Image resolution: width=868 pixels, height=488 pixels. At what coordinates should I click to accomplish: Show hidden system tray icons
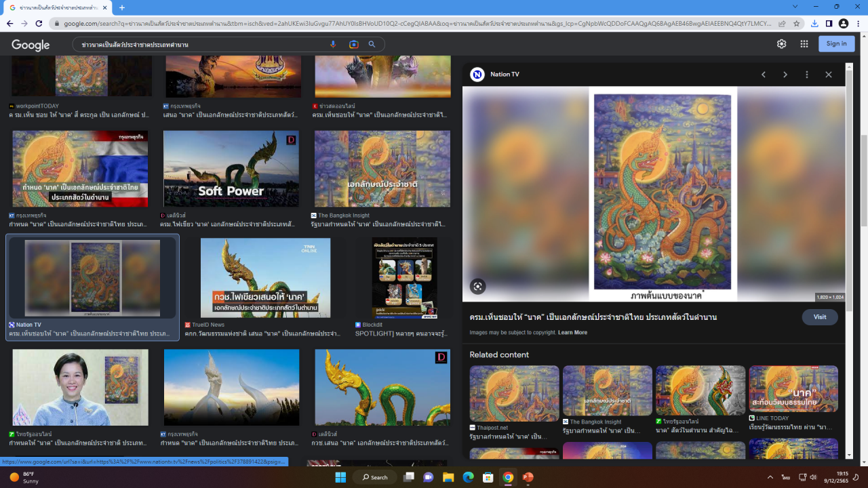(770, 477)
